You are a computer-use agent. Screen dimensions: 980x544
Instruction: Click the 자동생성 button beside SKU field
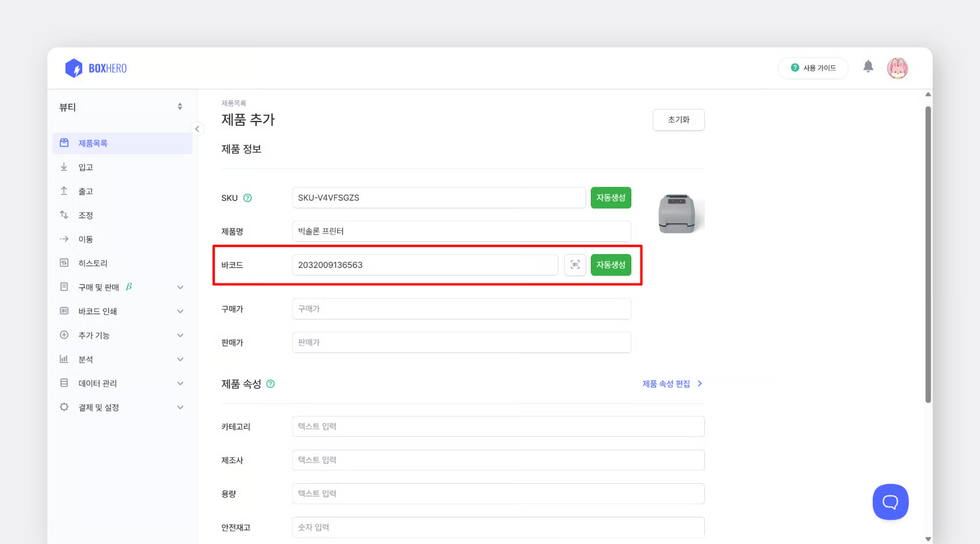pyautogui.click(x=610, y=197)
